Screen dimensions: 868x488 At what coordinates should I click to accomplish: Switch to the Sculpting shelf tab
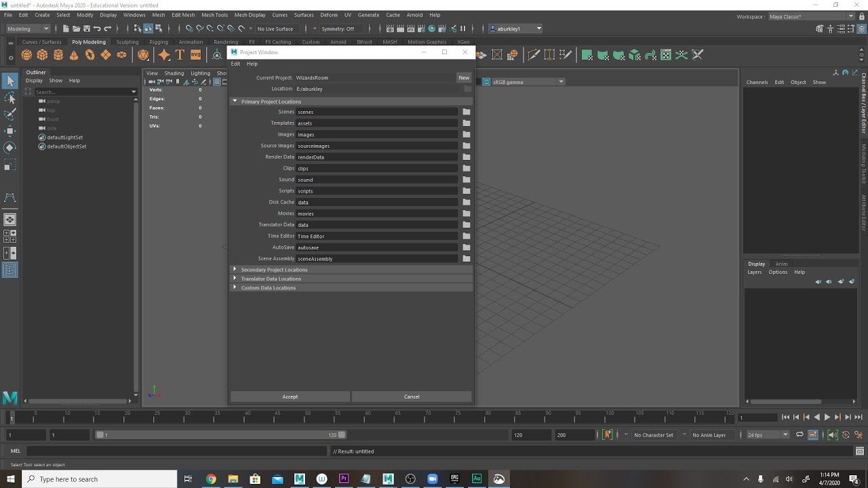coord(127,42)
